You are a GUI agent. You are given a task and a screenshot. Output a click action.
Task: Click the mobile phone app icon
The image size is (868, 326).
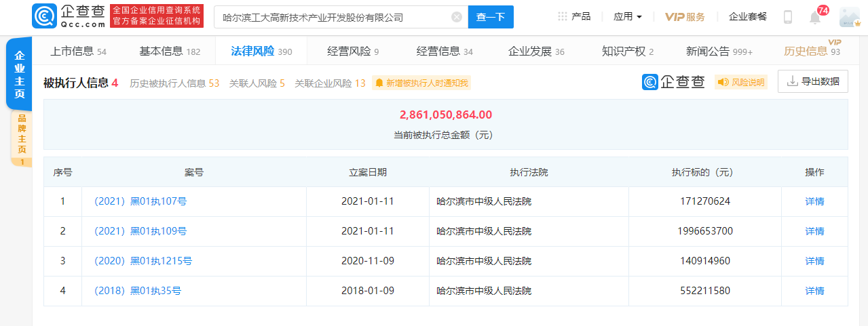coord(787,17)
